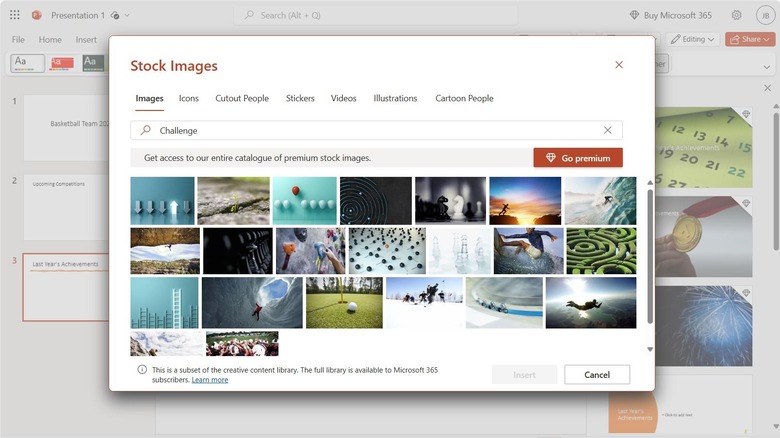The image size is (780, 438).
Task: Click the info icon beside library note
Action: (x=142, y=369)
